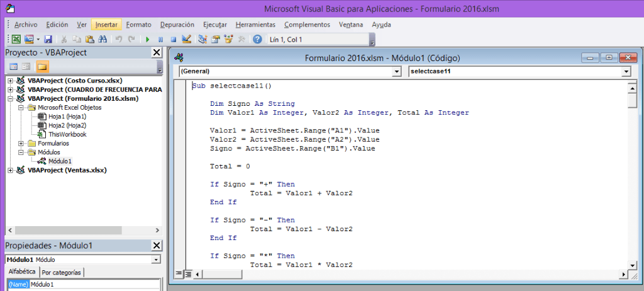Open the Ver menu
The width and height of the screenshot is (644, 291).
click(x=82, y=25)
